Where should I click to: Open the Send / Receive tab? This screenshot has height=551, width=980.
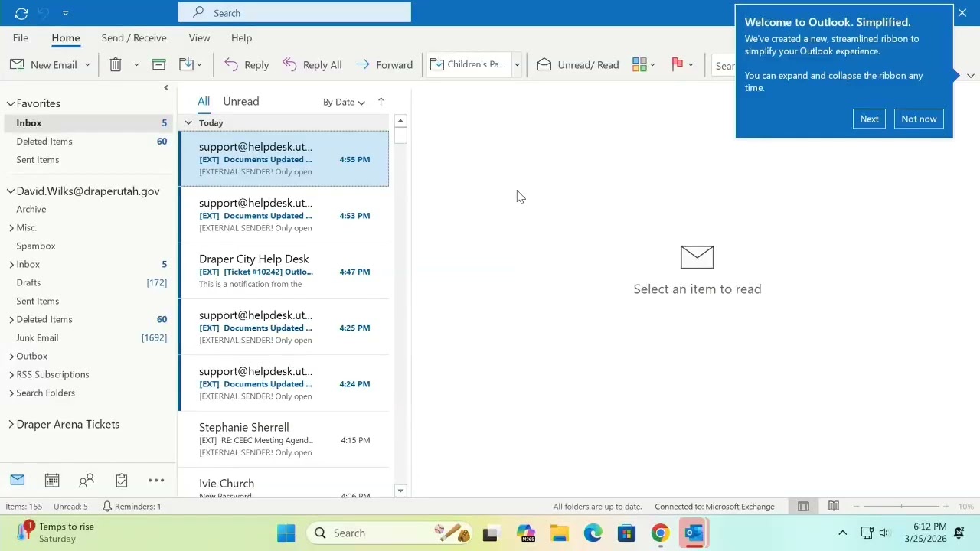134,37
